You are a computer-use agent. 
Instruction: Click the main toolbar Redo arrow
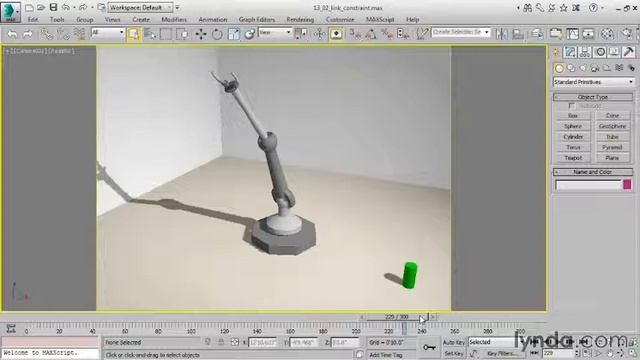27,34
